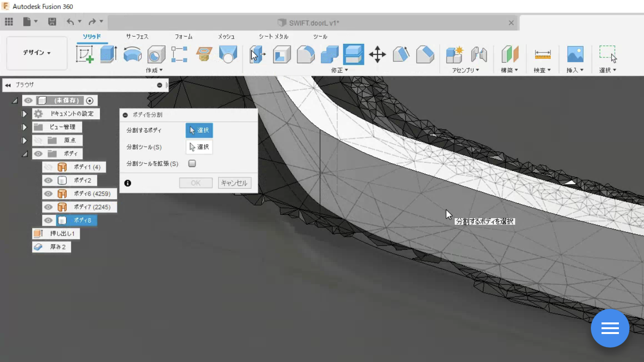Screen dimensions: 644x362
Task: Open the 修正 dropdown menu
Action: tap(339, 70)
